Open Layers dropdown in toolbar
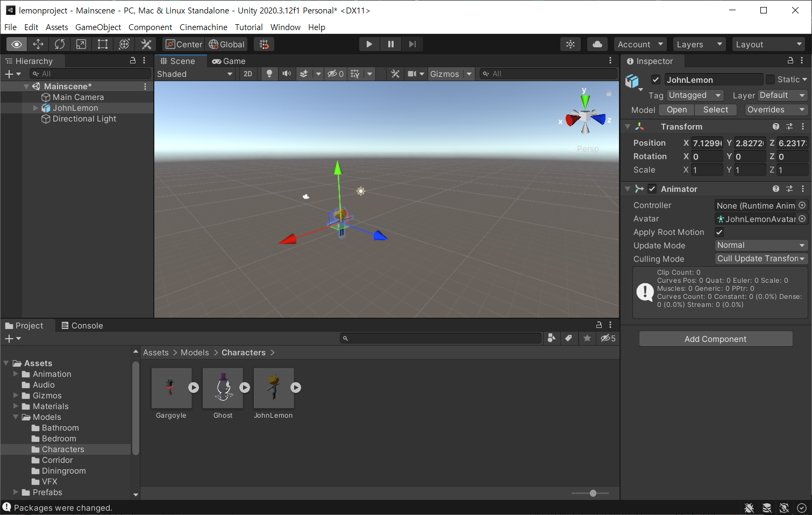The image size is (812, 515). (699, 44)
